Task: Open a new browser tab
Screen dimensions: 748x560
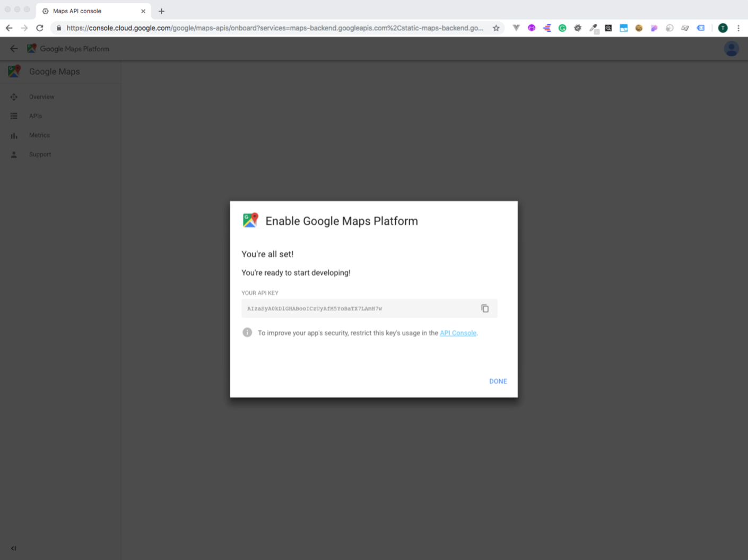Action: 161,11
